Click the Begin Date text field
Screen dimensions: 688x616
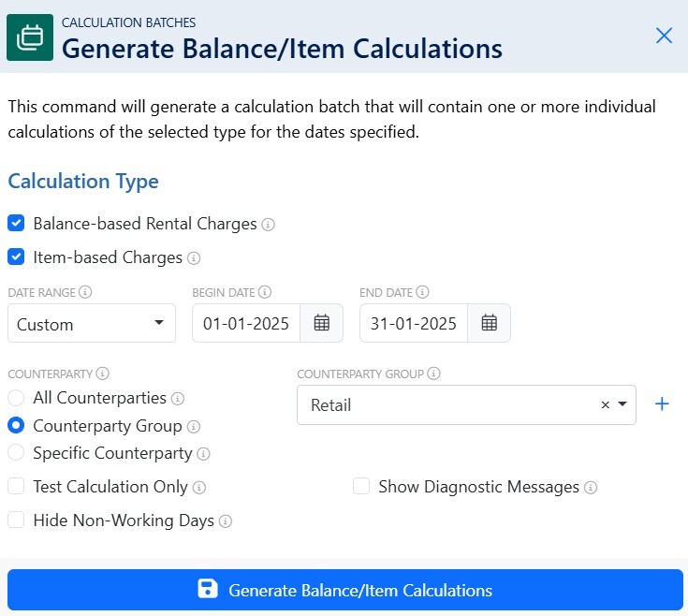click(x=246, y=323)
